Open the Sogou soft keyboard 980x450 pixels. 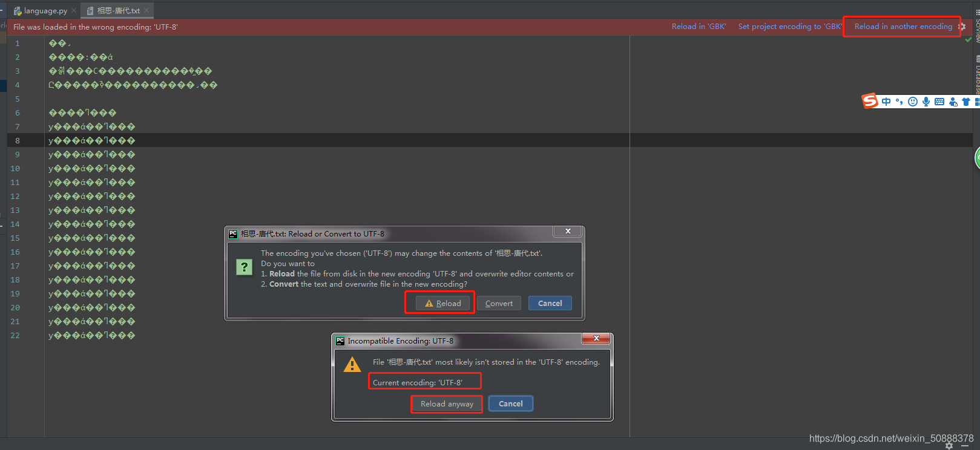(x=939, y=102)
